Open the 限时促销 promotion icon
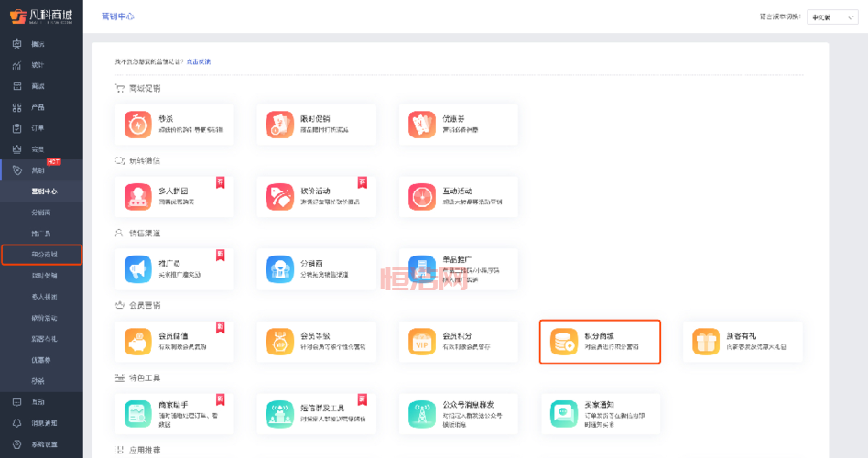Viewport: 868px width, 458px height. coord(278,125)
